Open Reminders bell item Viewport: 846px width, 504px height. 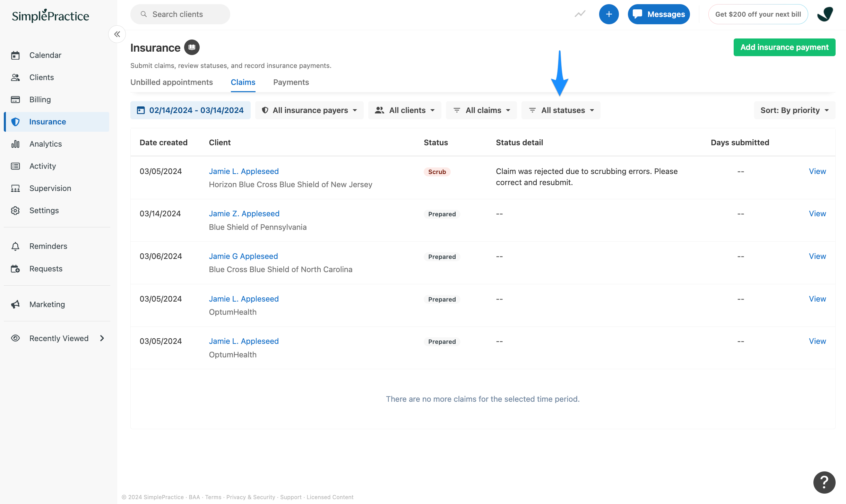point(57,246)
